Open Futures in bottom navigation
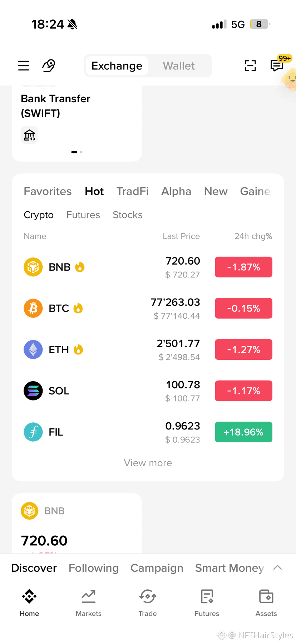This screenshot has height=644, width=296. pos(207,603)
